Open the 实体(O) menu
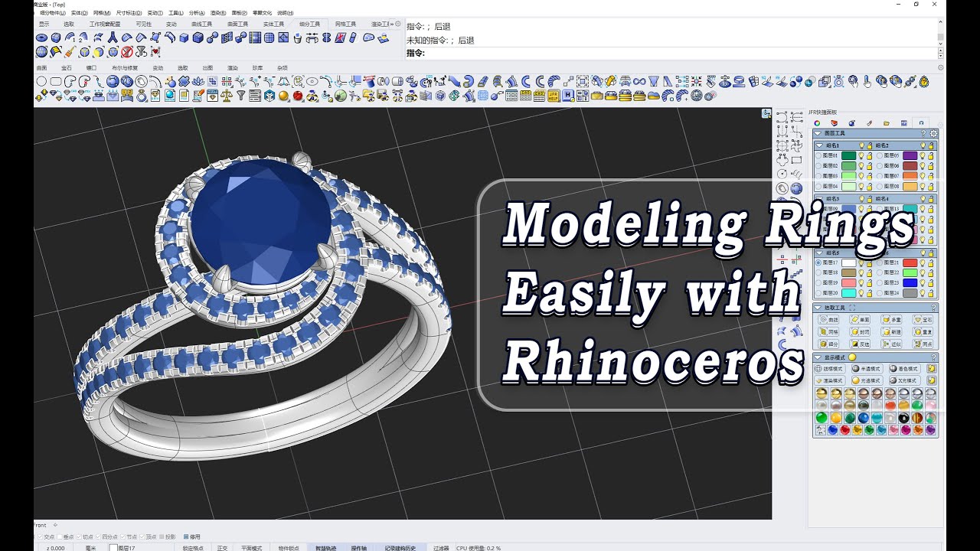Viewport: 980px width, 551px height. (x=79, y=13)
